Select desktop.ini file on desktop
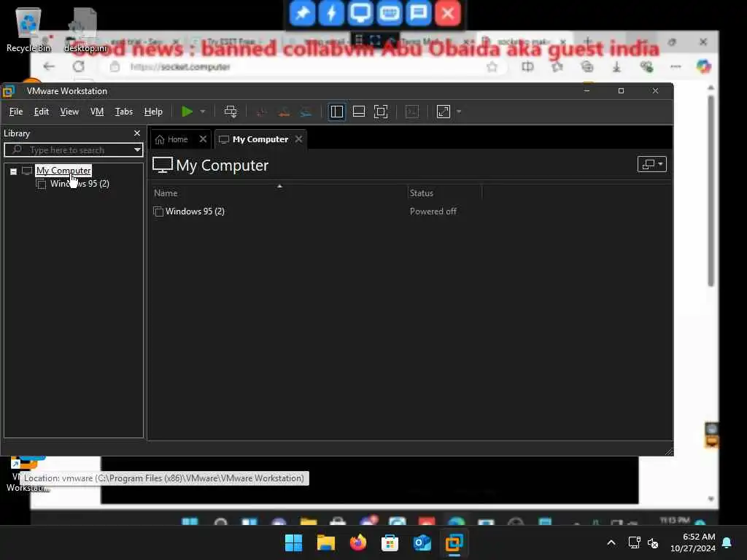This screenshot has width=747, height=560. click(85, 29)
